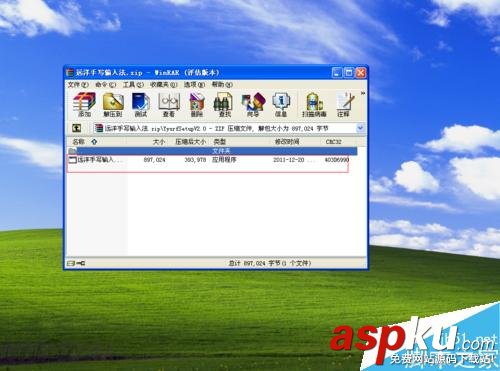The width and height of the screenshot is (500, 371).
Task: Open the Commands (命令) menu
Action: click(x=106, y=85)
